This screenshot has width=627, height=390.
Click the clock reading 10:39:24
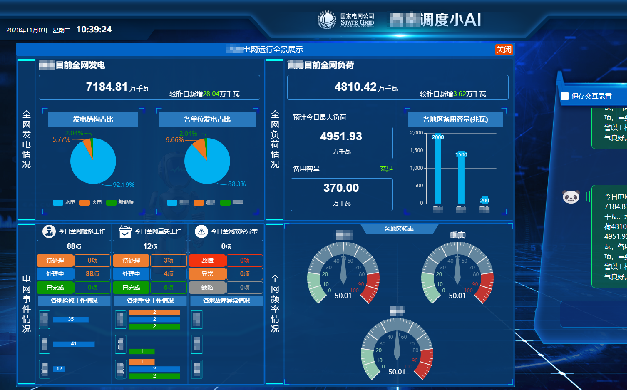click(94, 29)
